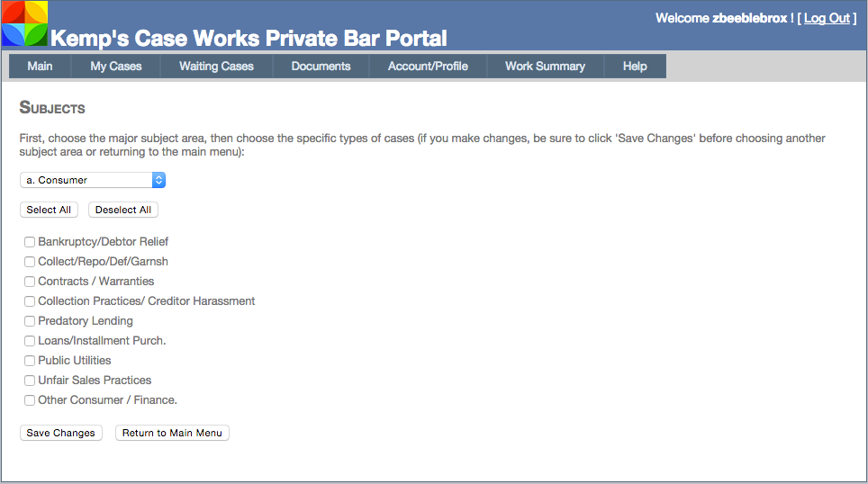Image resolution: width=868 pixels, height=484 pixels.
Task: Click the Log Out link
Action: 827,18
